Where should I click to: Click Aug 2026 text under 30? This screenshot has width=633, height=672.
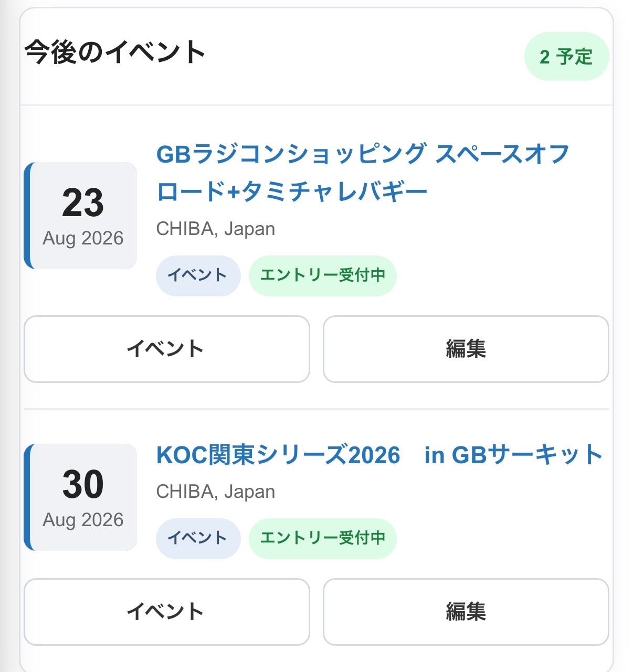coord(83,520)
